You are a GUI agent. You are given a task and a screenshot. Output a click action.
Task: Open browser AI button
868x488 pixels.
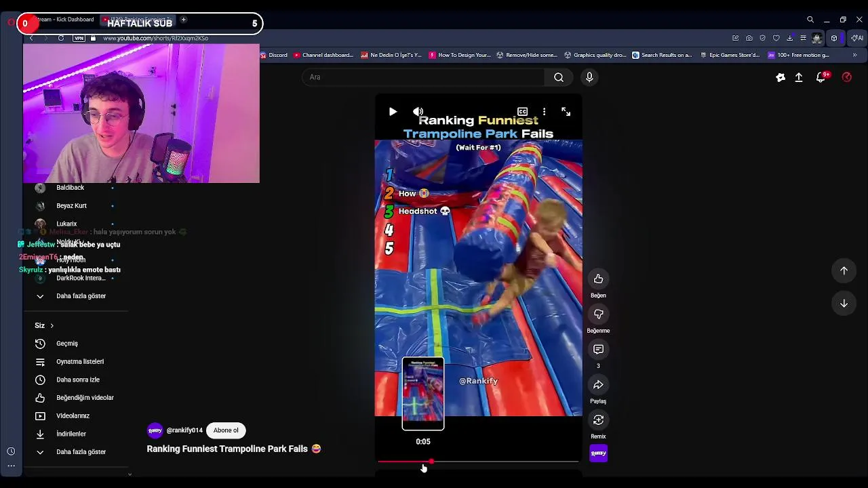(857, 38)
